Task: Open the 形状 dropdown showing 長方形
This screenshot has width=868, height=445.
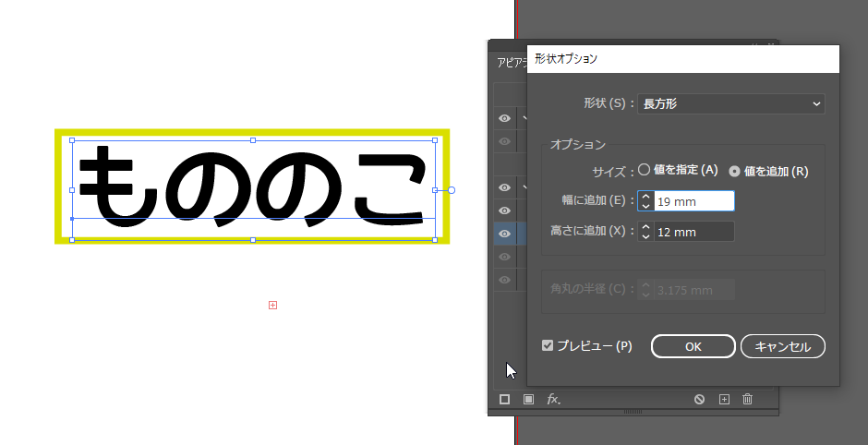Action: [x=730, y=104]
